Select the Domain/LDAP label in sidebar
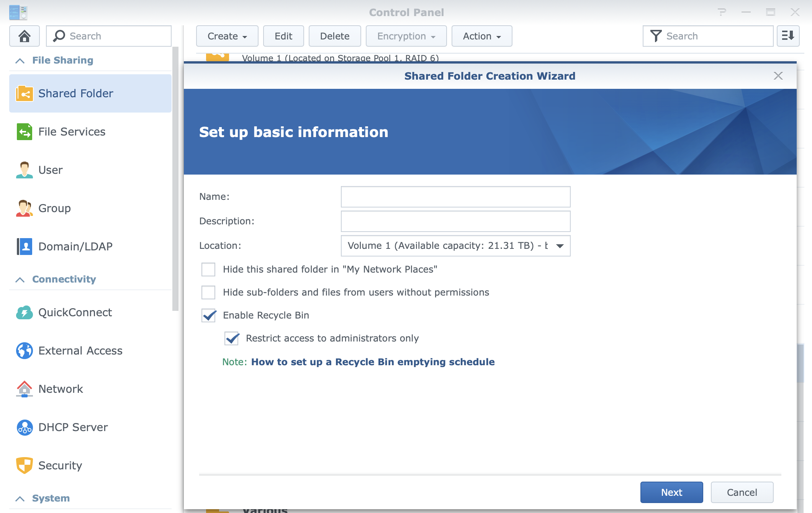Viewport: 812px width, 513px height. click(75, 247)
